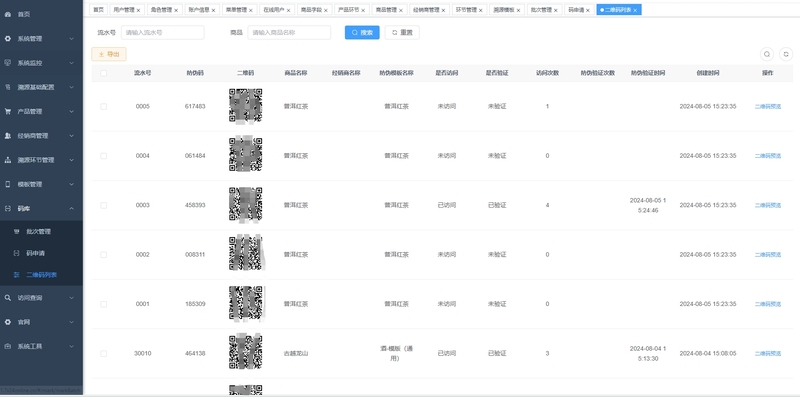Check the row with serial 0001
This screenshot has width=800, height=397.
pos(104,304)
